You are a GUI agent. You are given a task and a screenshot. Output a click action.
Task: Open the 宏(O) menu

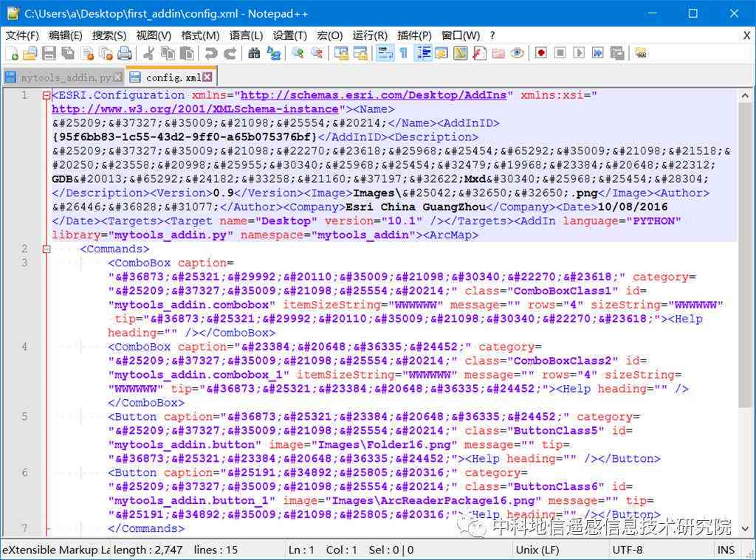[x=329, y=35]
